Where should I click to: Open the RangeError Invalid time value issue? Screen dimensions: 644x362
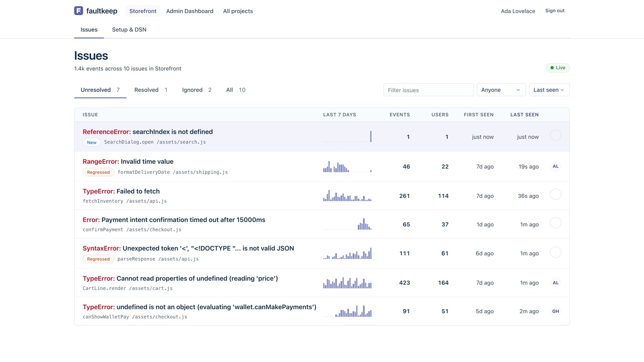tap(128, 161)
